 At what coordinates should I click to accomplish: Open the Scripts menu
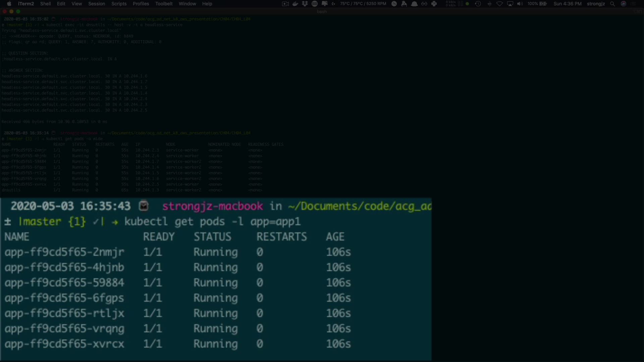119,4
